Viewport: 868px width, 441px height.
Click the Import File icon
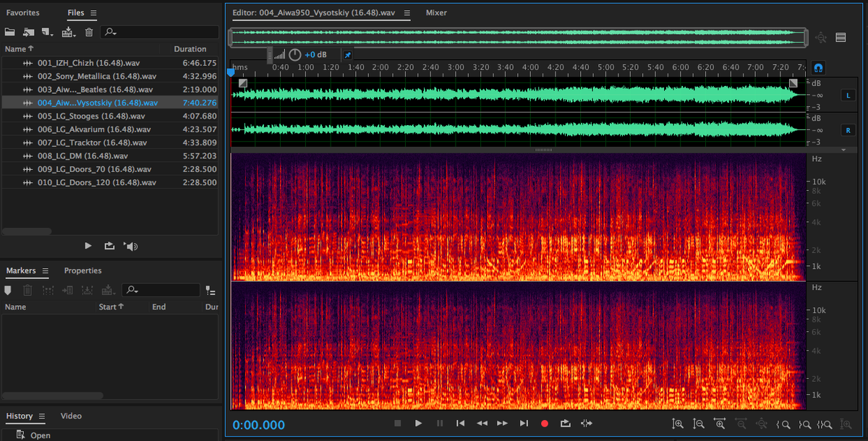pyautogui.click(x=29, y=32)
